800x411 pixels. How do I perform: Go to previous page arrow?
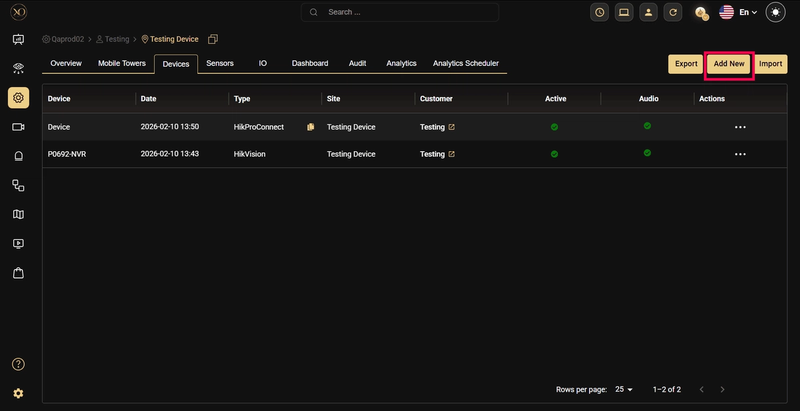point(702,390)
